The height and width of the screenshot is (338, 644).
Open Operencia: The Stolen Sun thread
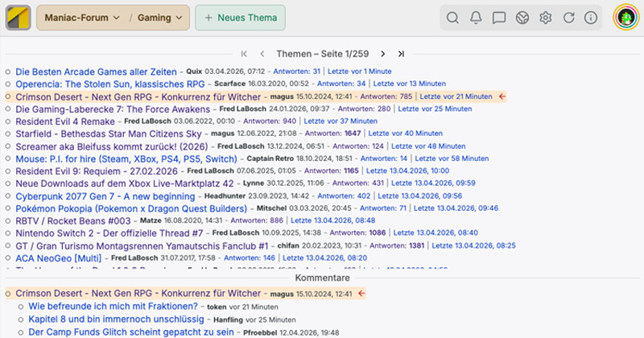point(110,84)
